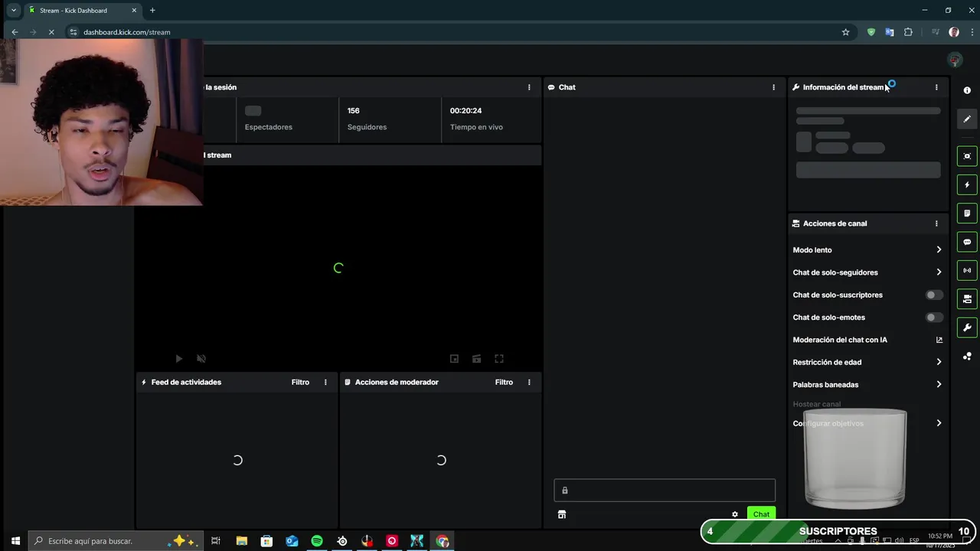The width and height of the screenshot is (980, 551).
Task: Go back in browser history
Action: [15, 32]
